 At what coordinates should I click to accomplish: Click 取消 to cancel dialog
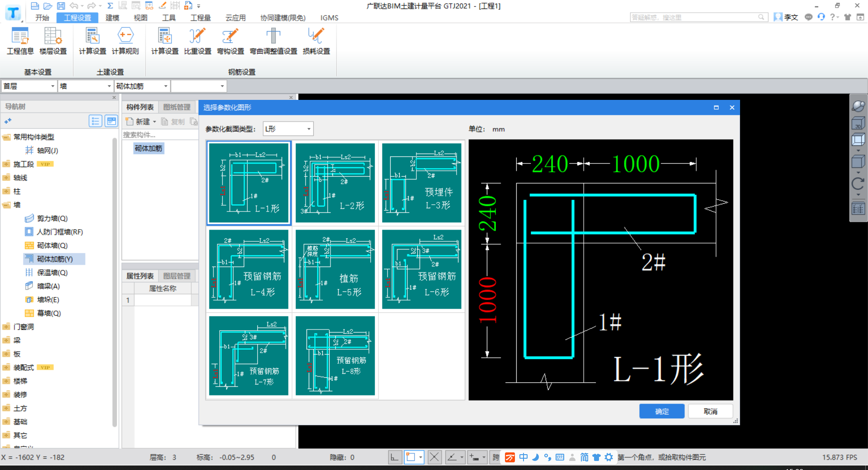[710, 411]
